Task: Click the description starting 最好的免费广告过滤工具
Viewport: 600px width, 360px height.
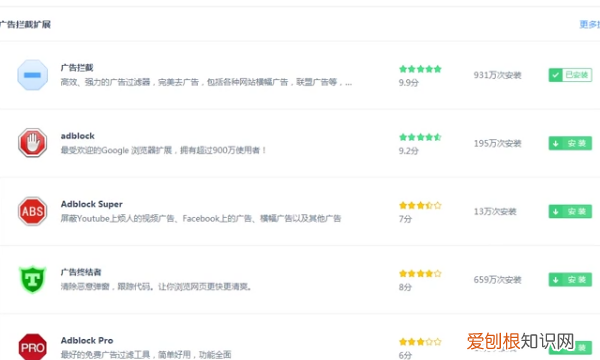Action: [146, 355]
